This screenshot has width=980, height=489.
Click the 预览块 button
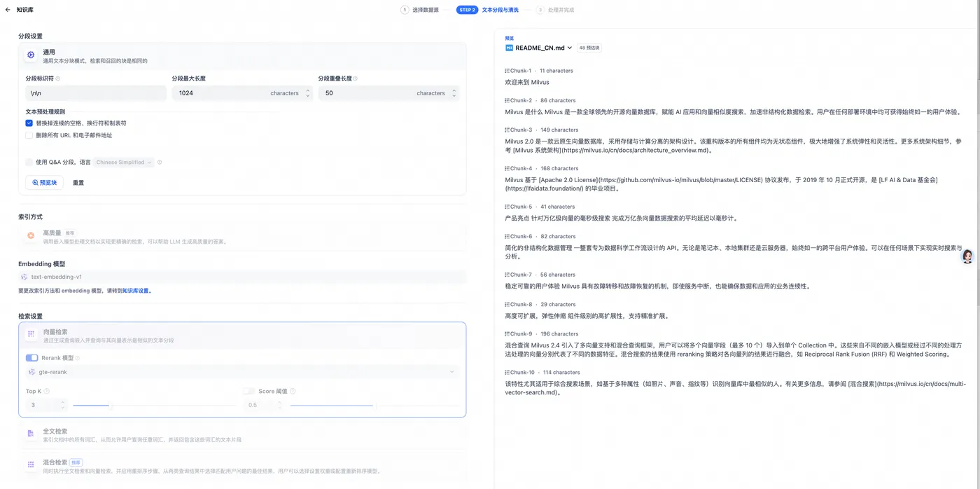(44, 182)
